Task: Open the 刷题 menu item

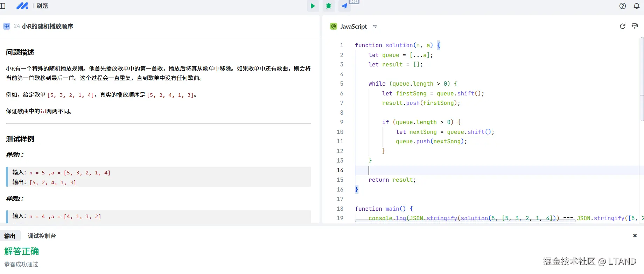Action: 42,6
